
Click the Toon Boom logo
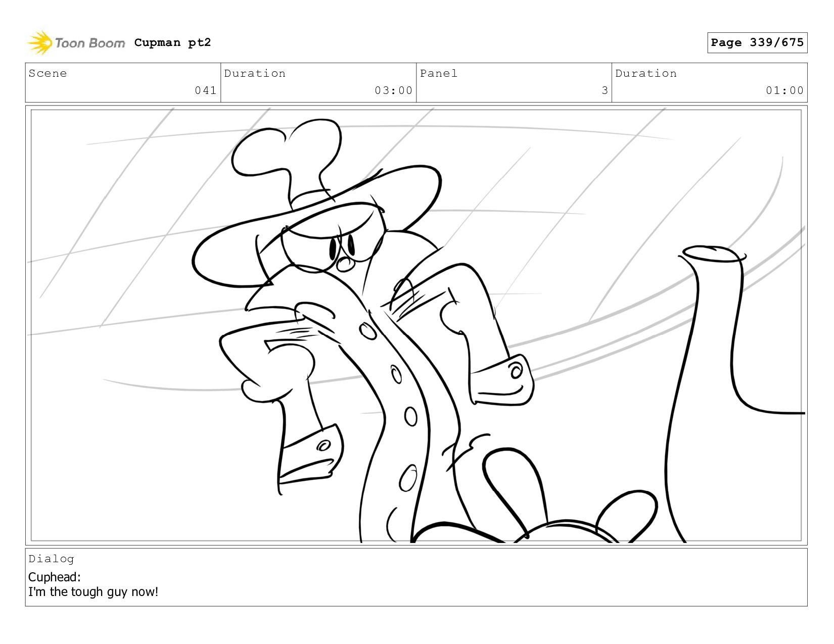[x=76, y=43]
